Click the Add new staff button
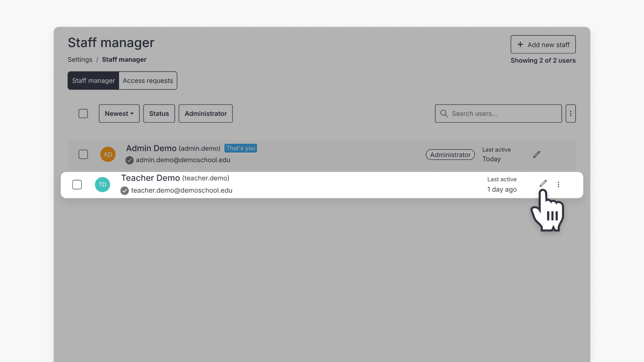Screen dimensions: 644x362 pos(543,44)
